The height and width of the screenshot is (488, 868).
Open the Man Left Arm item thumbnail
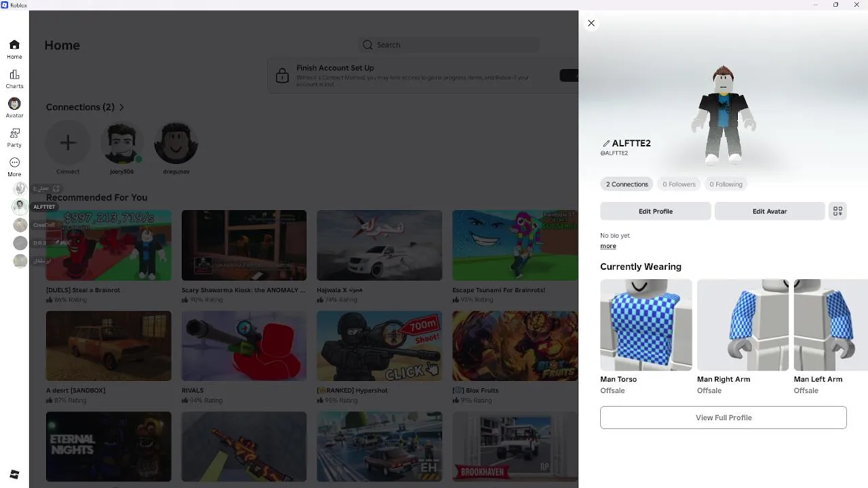pos(831,325)
